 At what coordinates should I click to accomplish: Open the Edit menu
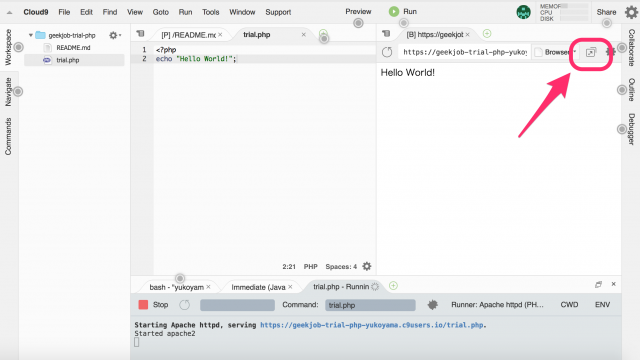click(86, 12)
